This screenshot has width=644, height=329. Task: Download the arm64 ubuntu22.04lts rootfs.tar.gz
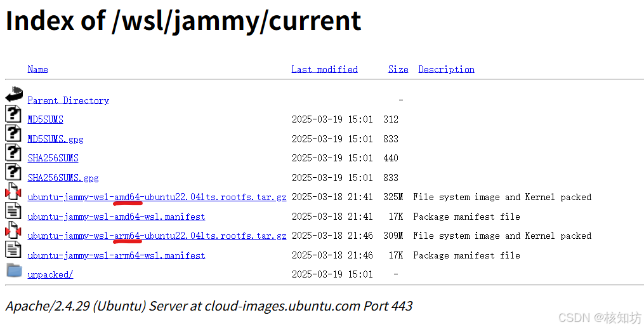[157, 236]
